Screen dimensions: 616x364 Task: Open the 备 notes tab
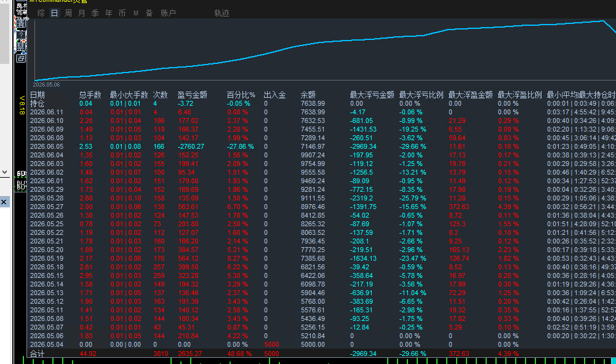[x=150, y=13]
